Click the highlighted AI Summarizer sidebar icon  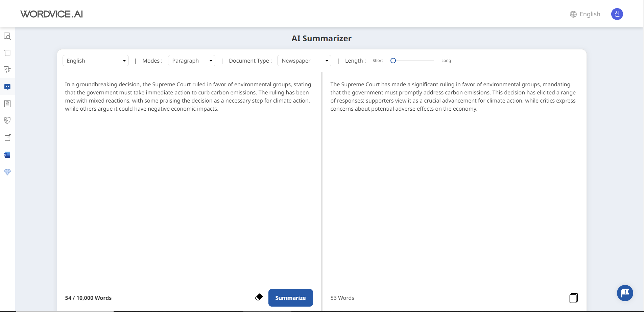(7, 87)
